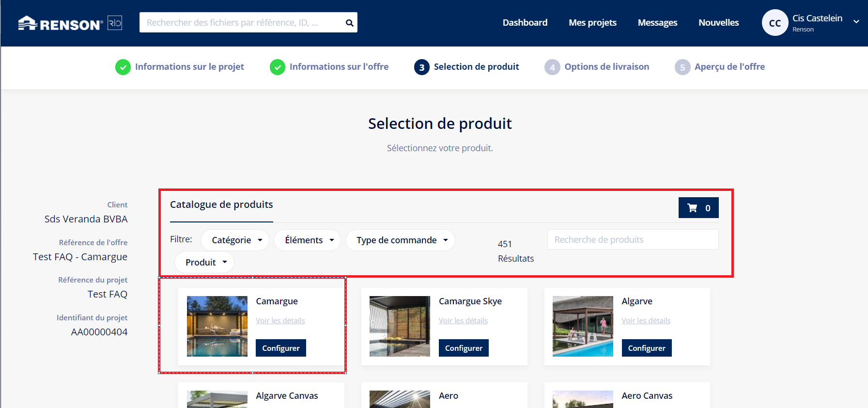The image size is (868, 408).
Task: Expand the Type de commande dropdown
Action: point(400,240)
